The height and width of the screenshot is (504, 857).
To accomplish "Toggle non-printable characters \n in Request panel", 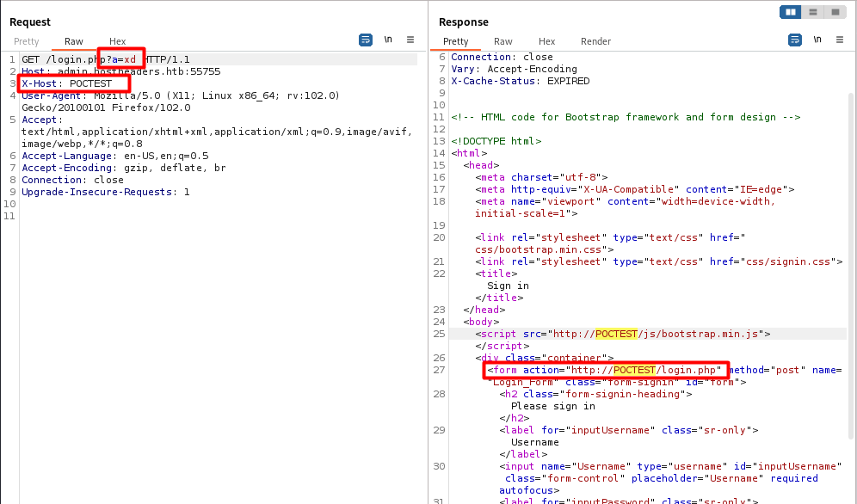I will pyautogui.click(x=388, y=40).
